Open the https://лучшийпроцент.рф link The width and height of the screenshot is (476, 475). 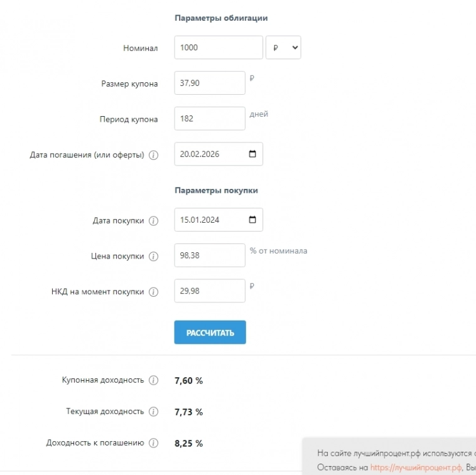click(x=416, y=467)
